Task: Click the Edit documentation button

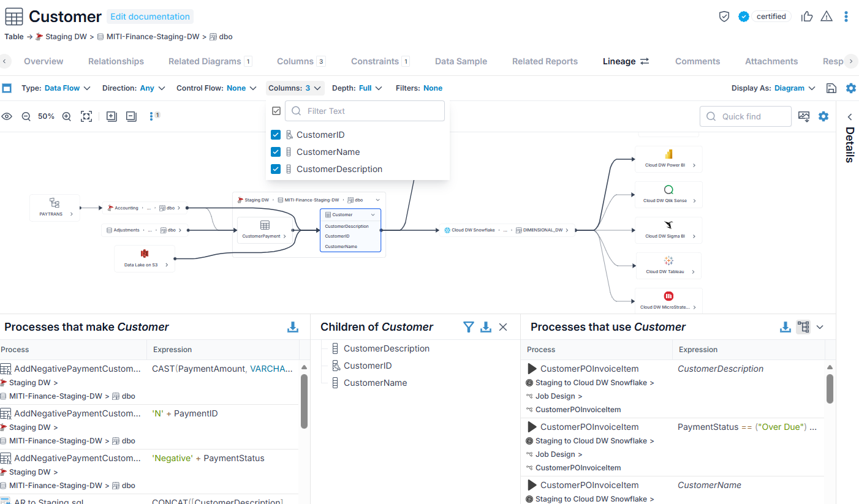Action: (x=150, y=17)
